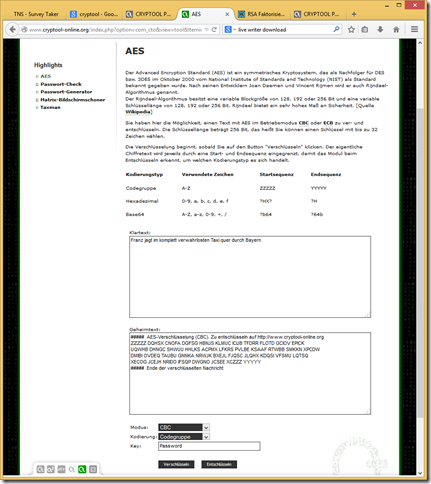Viewport: 431px width, 484px height.
Task: Open the CBC mode explanation link
Action: (304, 123)
